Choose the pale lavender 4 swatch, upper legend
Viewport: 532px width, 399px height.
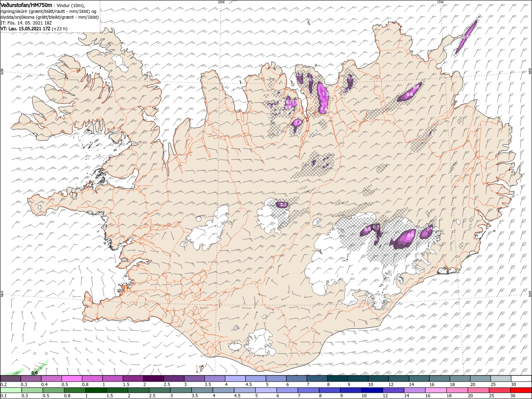click(x=235, y=379)
